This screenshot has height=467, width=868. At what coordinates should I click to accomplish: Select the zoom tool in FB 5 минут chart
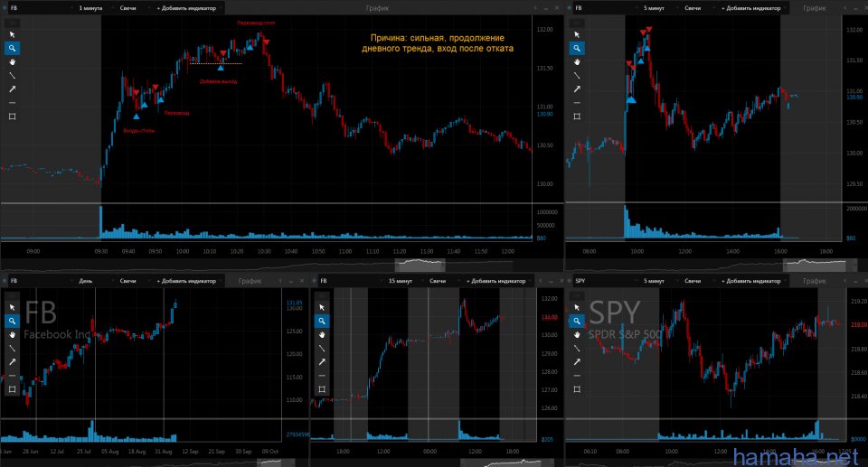577,48
